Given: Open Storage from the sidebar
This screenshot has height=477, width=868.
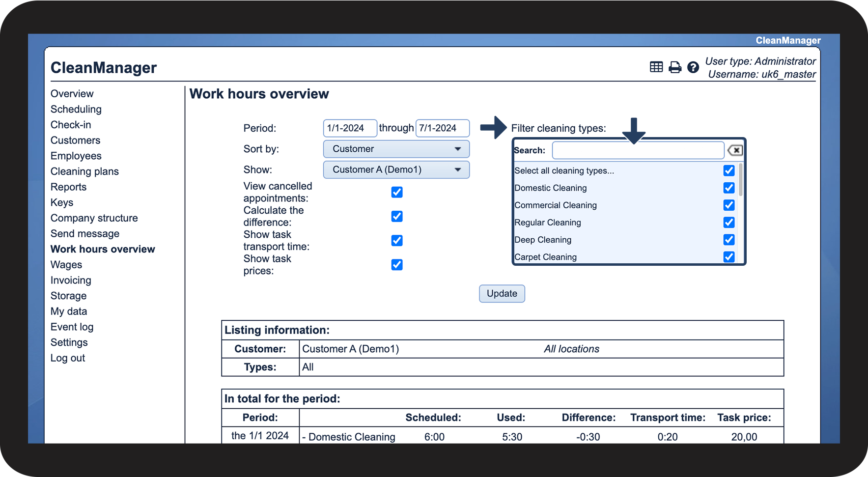Looking at the screenshot, I should [68, 296].
